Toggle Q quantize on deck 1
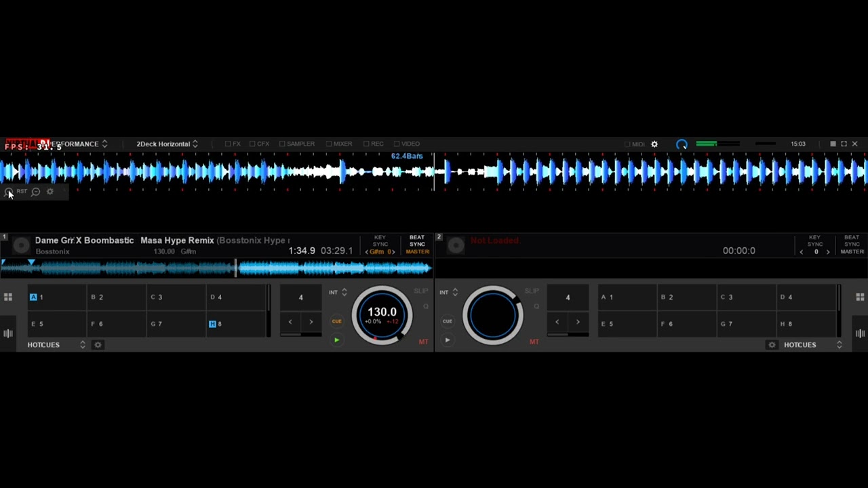868x488 pixels. click(x=425, y=306)
